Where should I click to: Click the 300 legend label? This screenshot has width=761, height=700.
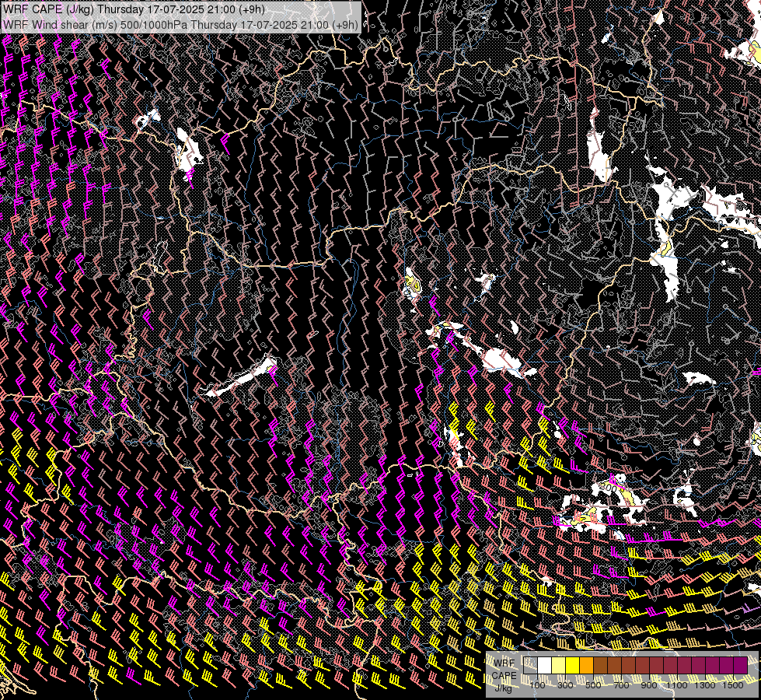[x=565, y=685]
